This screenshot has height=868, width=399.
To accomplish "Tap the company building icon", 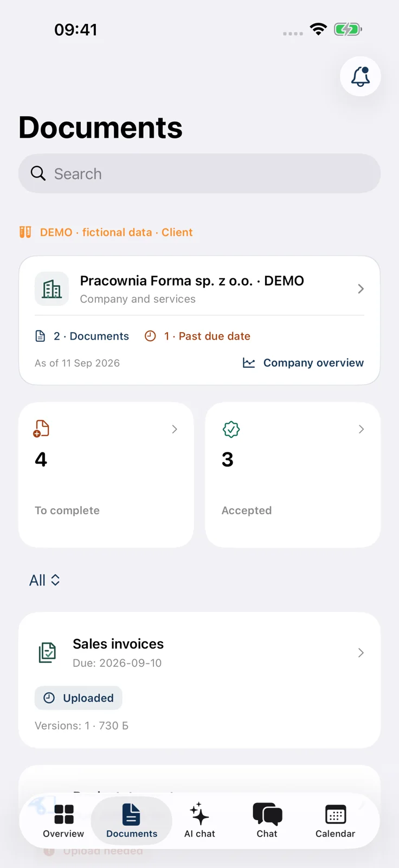I will point(52,289).
